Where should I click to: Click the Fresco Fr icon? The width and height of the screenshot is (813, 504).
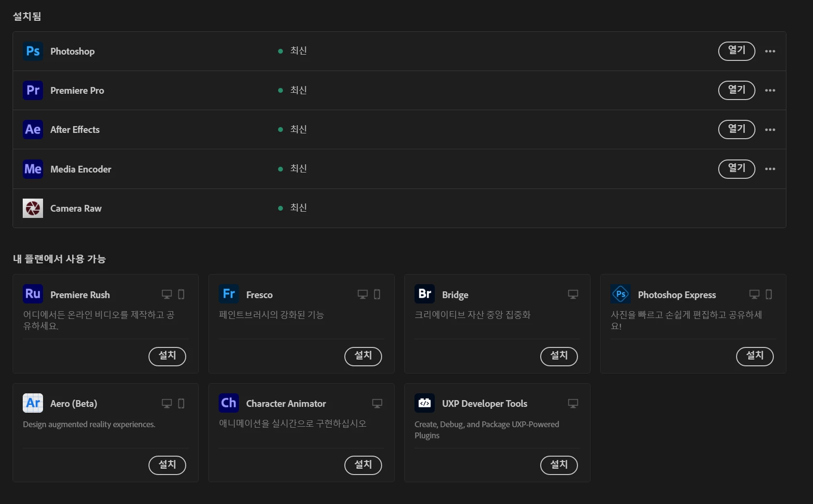tap(229, 294)
